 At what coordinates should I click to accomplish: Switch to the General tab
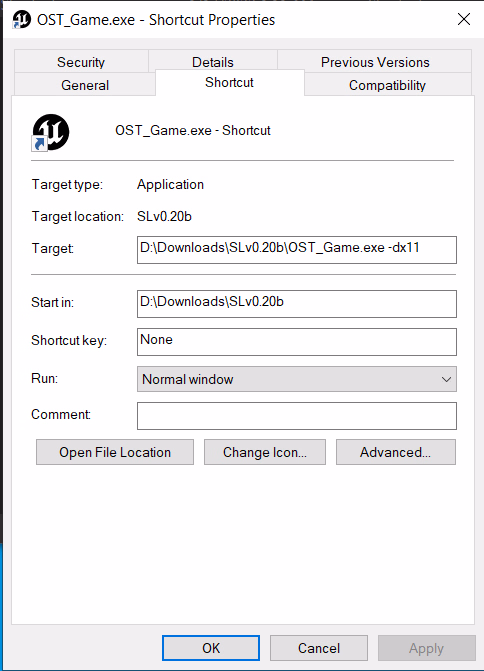[x=85, y=85]
